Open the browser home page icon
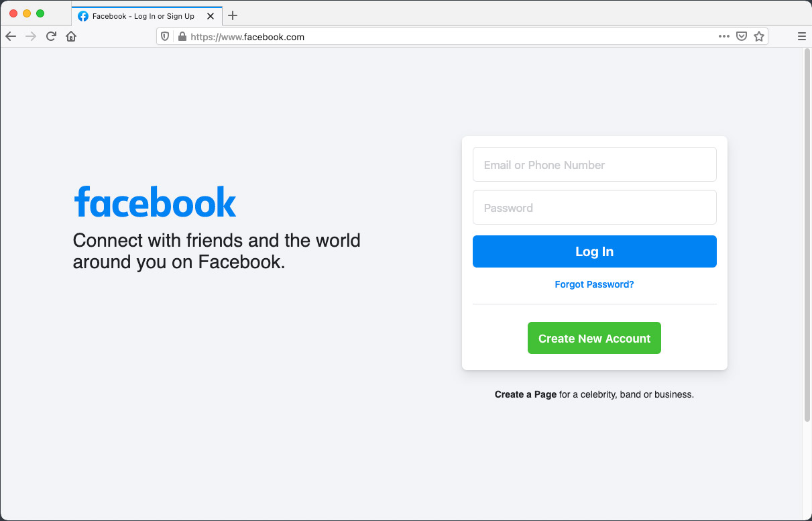 71,37
